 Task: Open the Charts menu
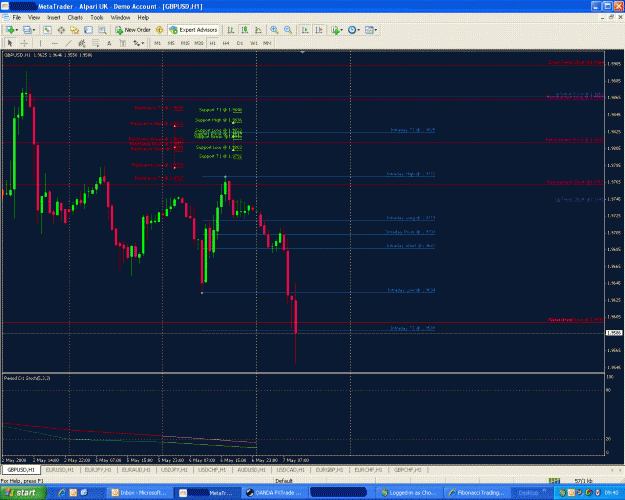(75, 18)
